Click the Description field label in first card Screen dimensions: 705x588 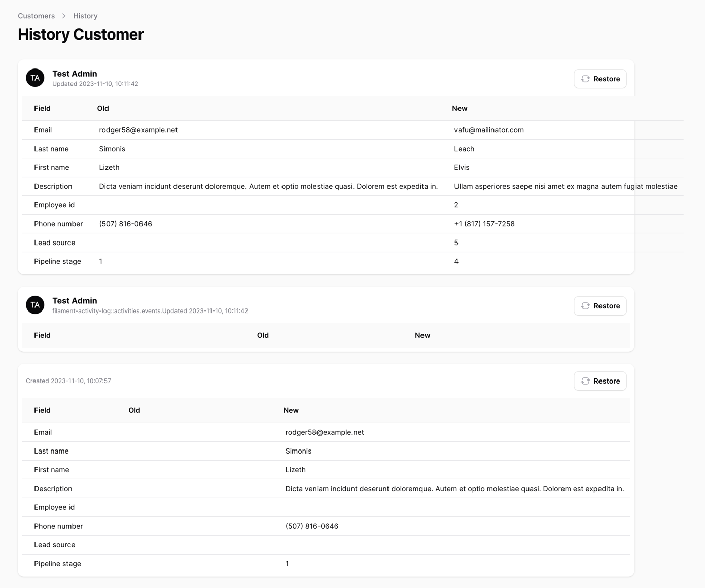53,186
